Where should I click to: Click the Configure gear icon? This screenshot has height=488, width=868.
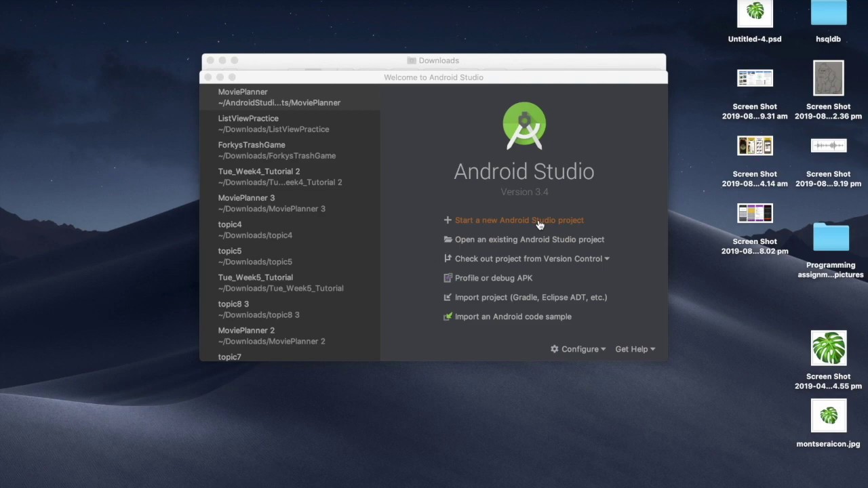(x=555, y=349)
